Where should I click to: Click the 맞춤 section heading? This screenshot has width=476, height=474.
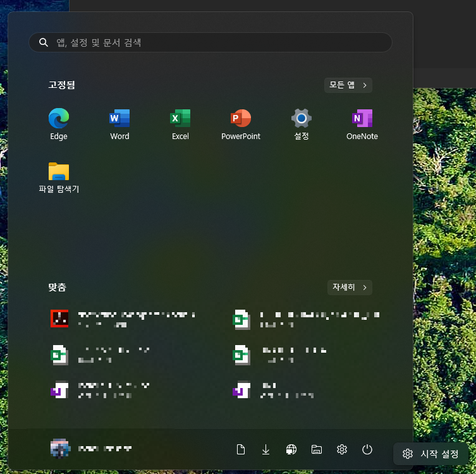click(x=57, y=287)
